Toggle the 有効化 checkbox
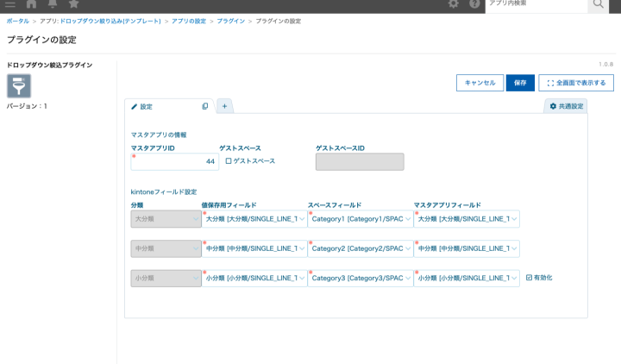The image size is (621, 364). tap(530, 278)
